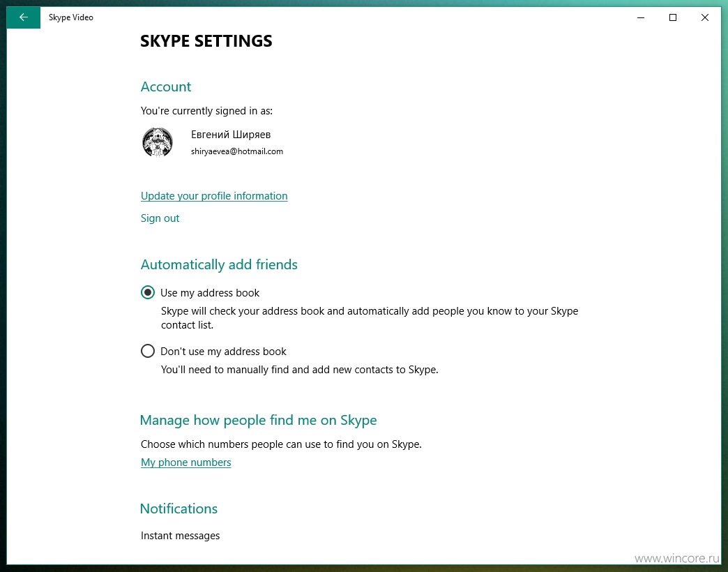Maximize the Skype Video window

coord(673,17)
